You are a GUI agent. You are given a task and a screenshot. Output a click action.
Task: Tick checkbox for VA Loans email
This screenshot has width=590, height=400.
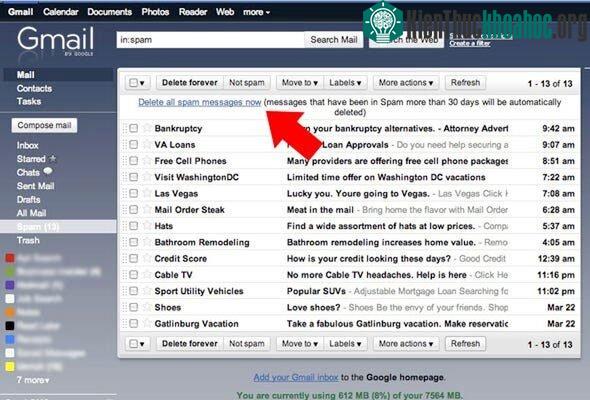[x=134, y=144]
